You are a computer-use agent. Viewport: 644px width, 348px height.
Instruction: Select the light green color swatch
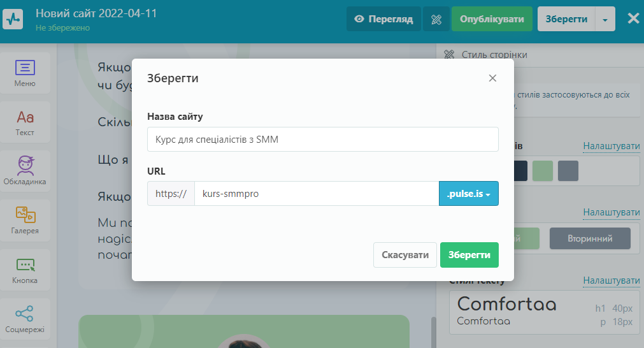[543, 171]
